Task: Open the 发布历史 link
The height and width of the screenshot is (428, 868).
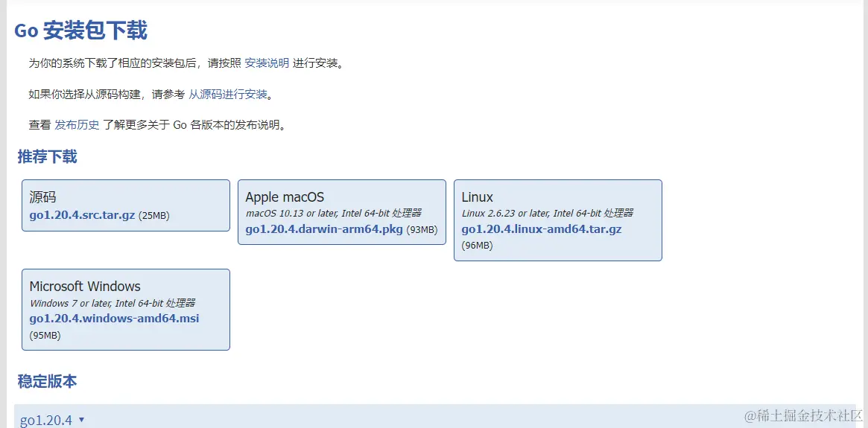Action: (77, 125)
